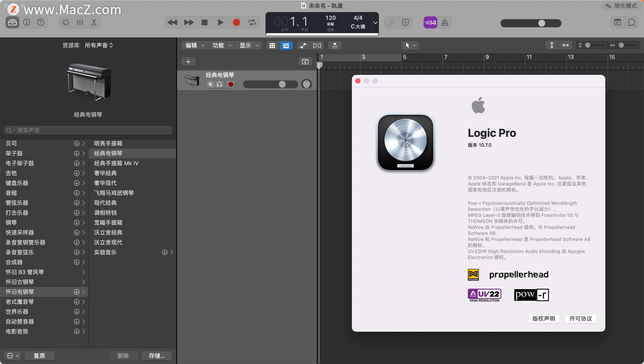Toggle Flex show/hide button
The width and height of the screenshot is (644, 364).
317,46
